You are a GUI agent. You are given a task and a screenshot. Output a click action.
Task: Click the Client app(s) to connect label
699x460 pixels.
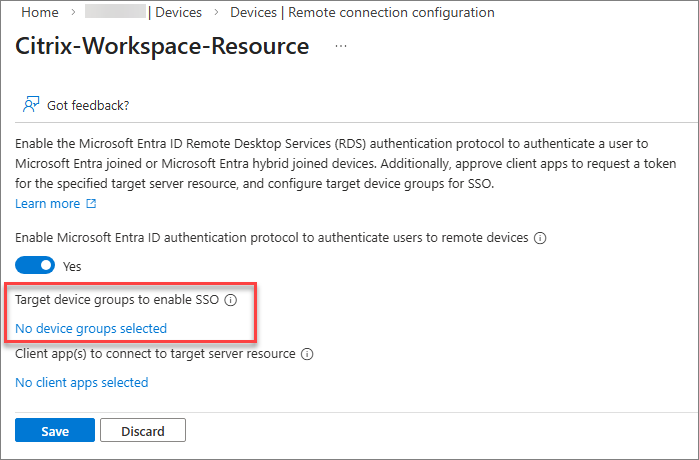tap(155, 354)
